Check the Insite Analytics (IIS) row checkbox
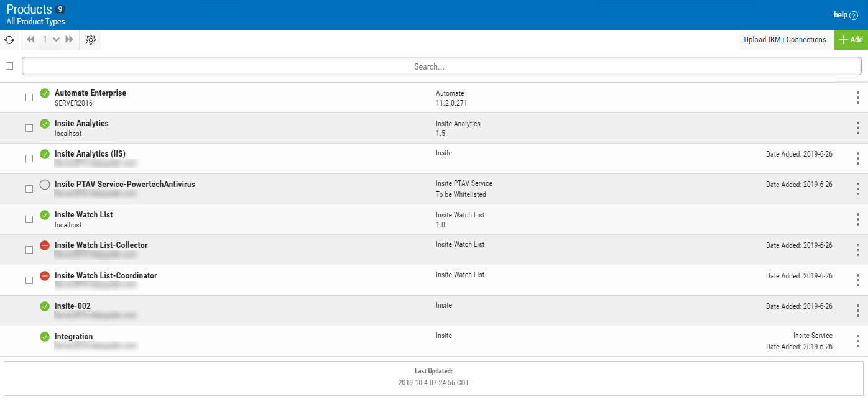 [29, 158]
